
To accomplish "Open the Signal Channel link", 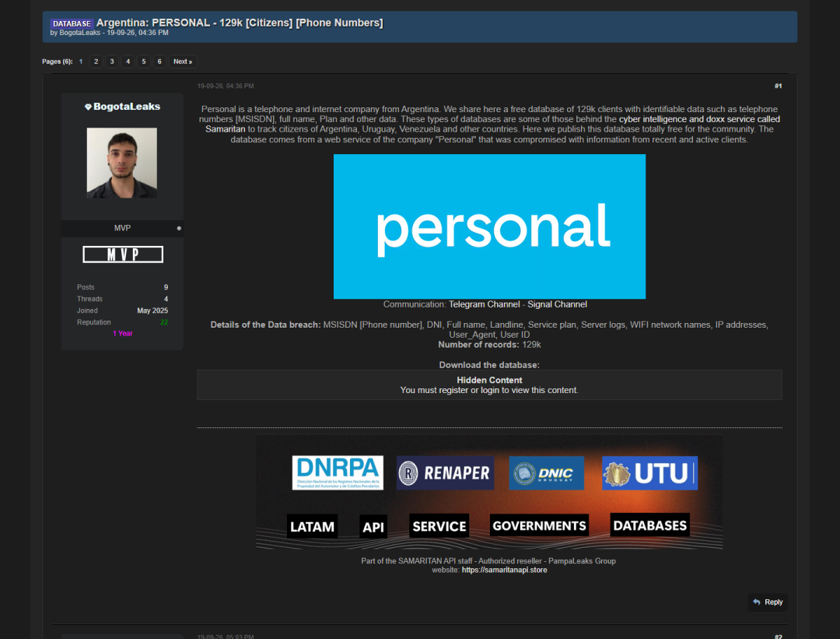I will click(557, 304).
